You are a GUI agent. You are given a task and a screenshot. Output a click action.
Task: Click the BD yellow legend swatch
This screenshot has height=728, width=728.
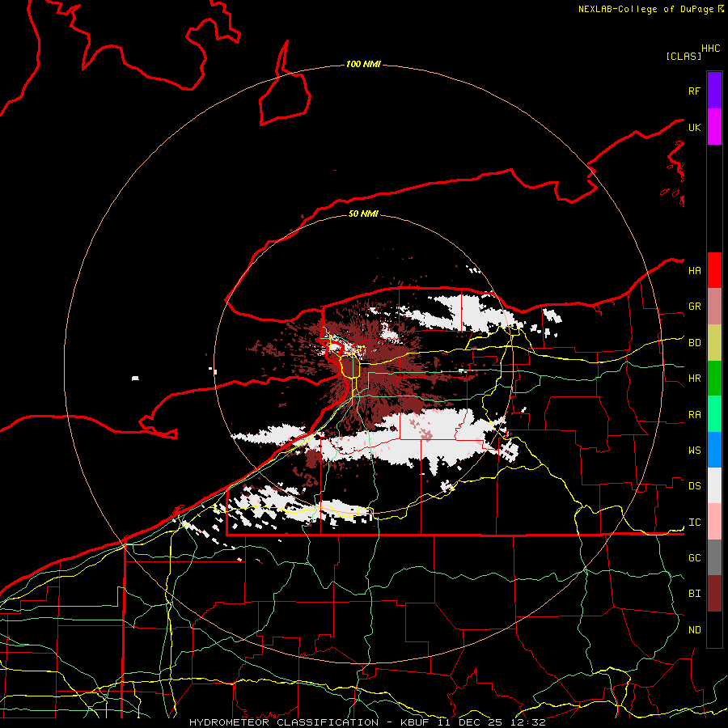tap(714, 343)
